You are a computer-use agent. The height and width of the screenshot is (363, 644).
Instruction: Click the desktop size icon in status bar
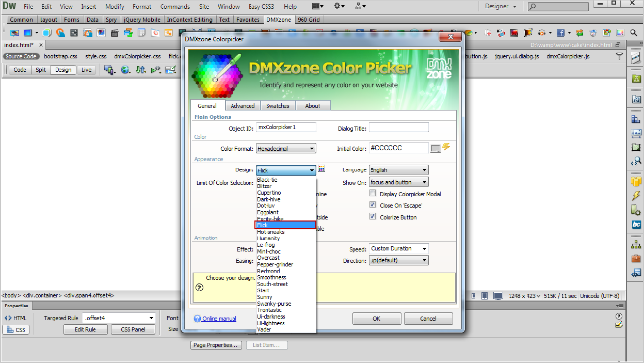[498, 296]
